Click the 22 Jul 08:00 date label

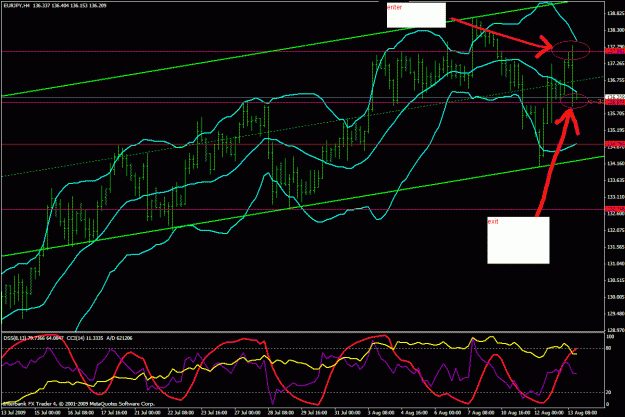click(x=181, y=413)
